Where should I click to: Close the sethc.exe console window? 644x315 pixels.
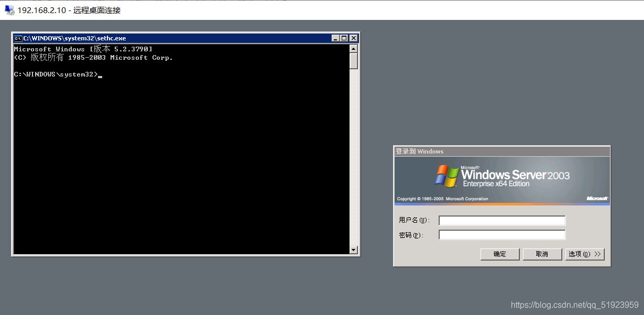point(354,38)
